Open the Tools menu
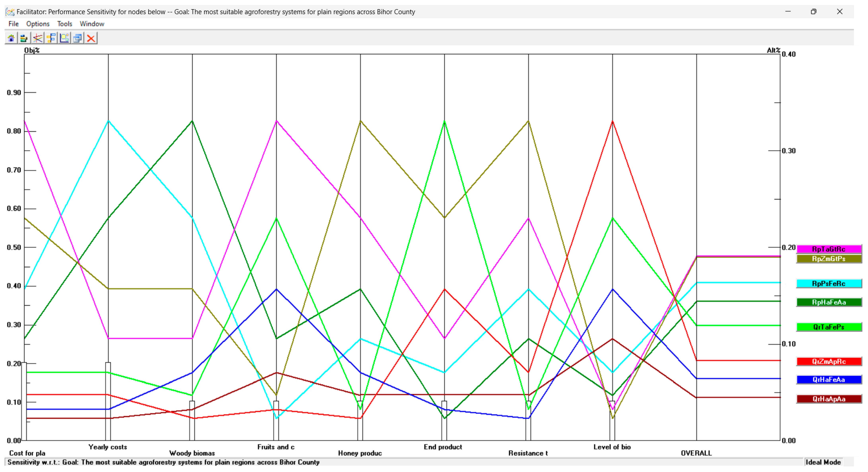The image size is (868, 472). click(64, 24)
